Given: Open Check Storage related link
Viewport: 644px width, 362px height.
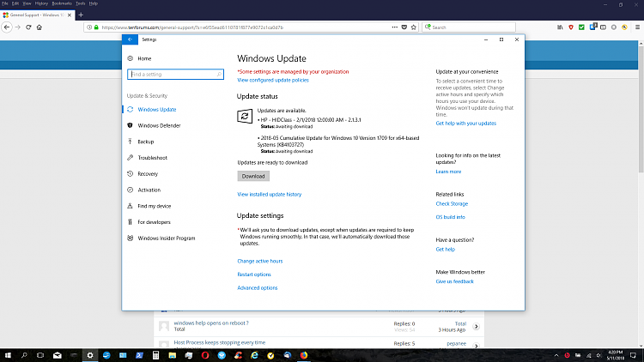Looking at the screenshot, I should click(452, 203).
